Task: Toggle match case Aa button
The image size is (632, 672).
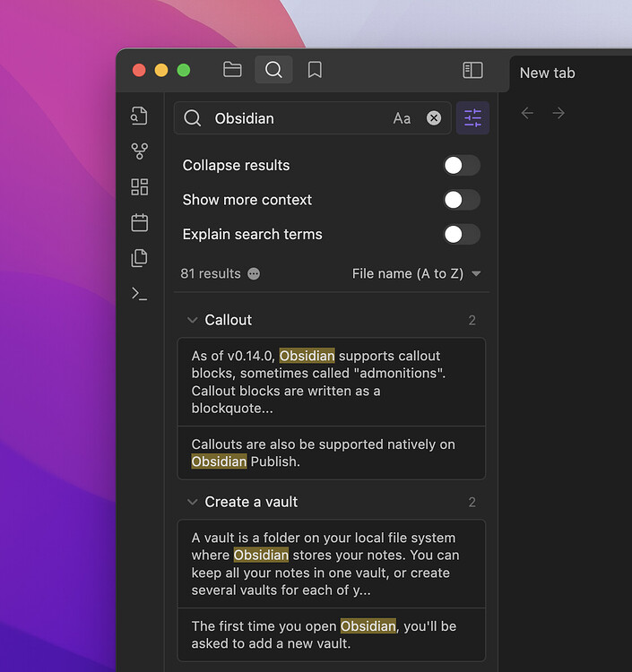Action: 402,118
